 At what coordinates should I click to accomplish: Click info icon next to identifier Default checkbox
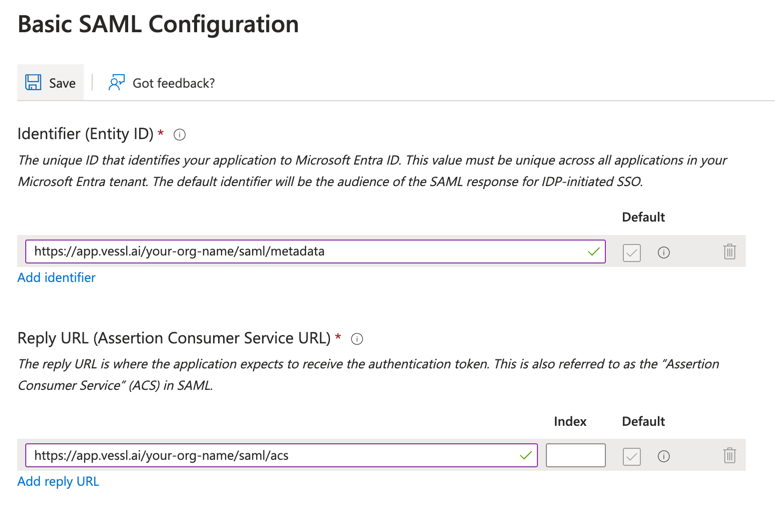tap(664, 253)
